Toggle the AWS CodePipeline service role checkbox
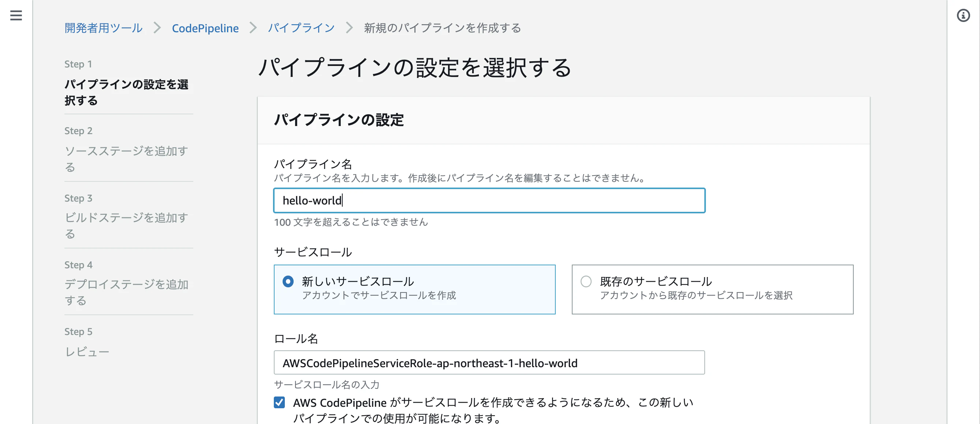 point(279,402)
